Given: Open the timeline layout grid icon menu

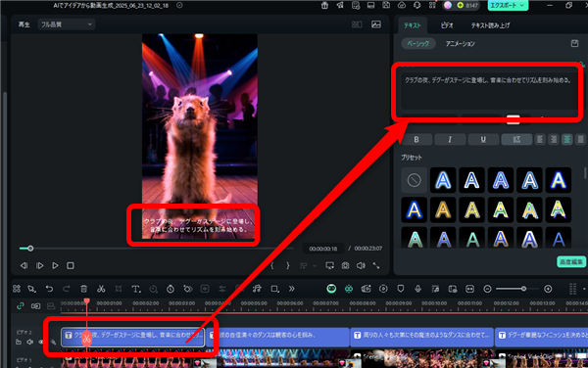Looking at the screenshot, I should (x=17, y=289).
